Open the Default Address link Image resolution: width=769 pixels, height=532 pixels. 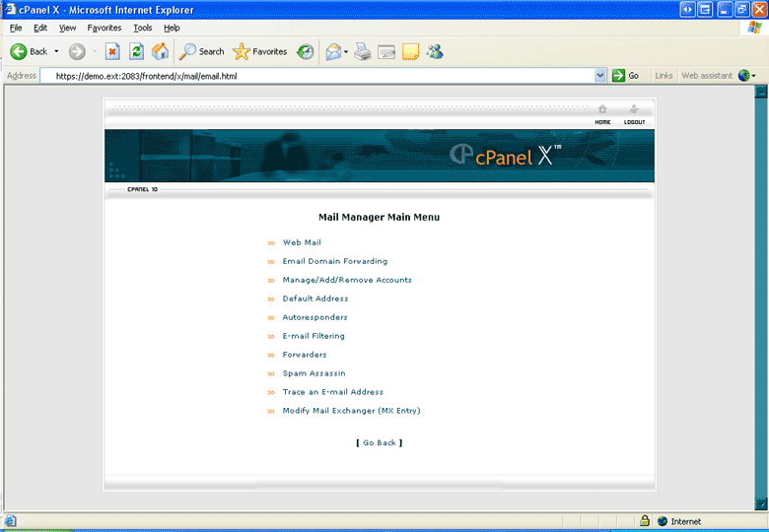[x=315, y=299]
